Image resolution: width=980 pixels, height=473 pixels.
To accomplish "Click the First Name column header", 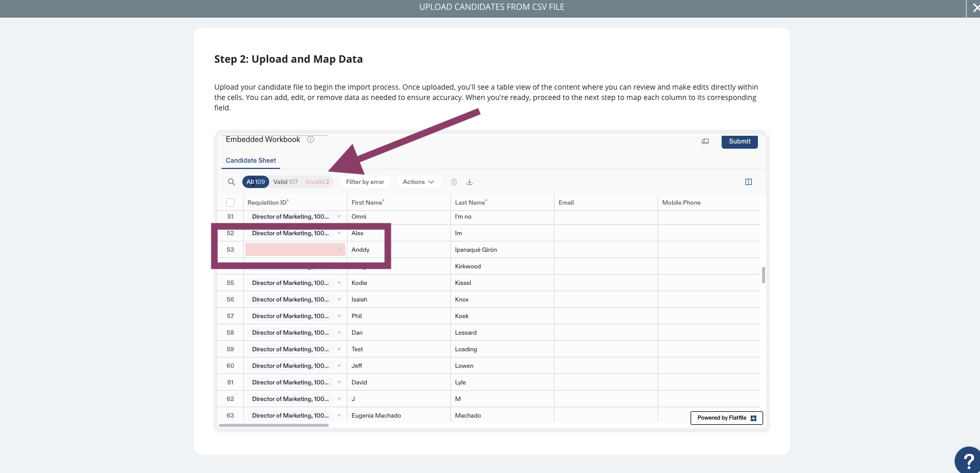I will [x=399, y=203].
